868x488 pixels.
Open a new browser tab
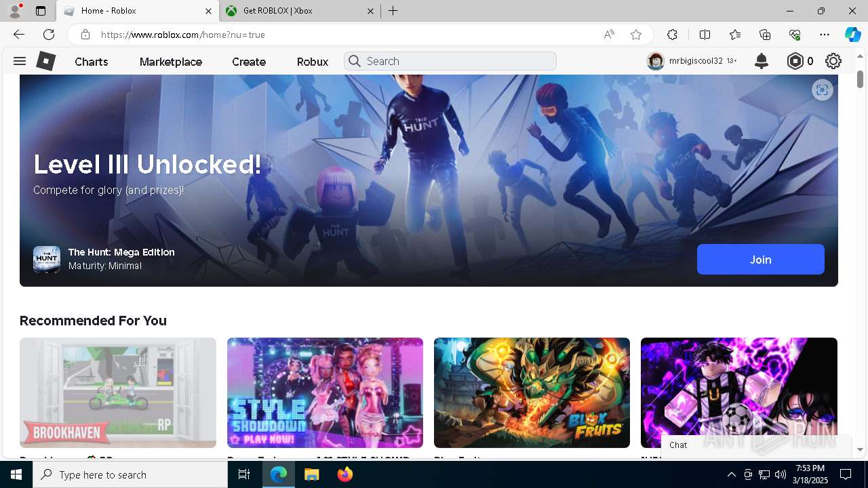[393, 11]
